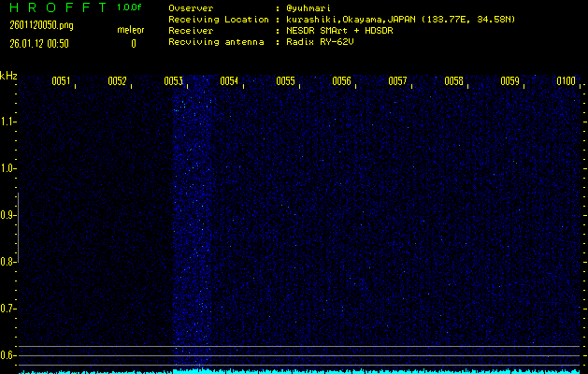Click the 0057 time marker
The width and height of the screenshot is (588, 374).
pos(397,81)
